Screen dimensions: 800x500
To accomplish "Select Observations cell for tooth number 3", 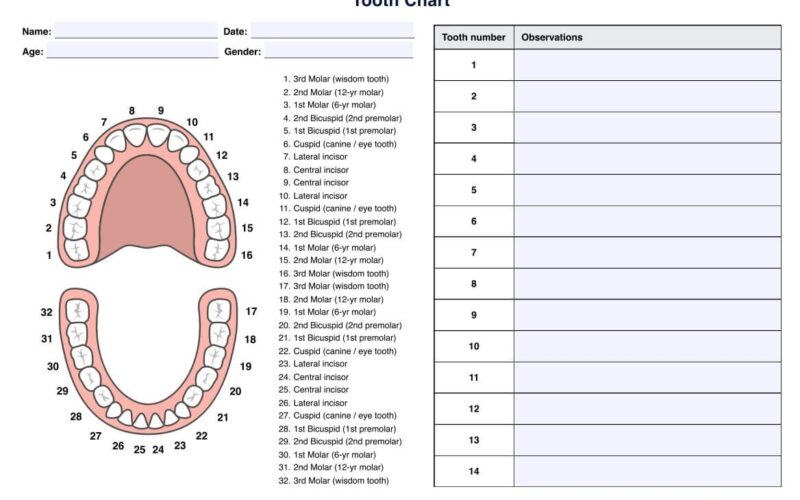I will [x=647, y=128].
